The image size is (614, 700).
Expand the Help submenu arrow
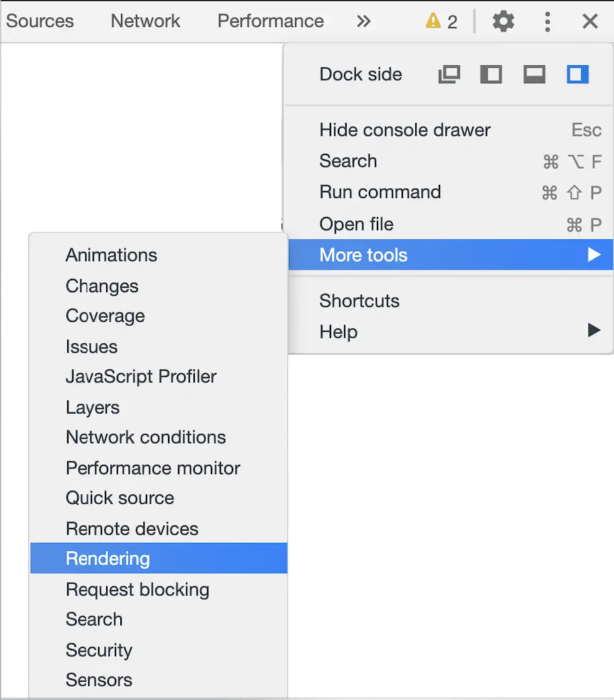coord(594,330)
